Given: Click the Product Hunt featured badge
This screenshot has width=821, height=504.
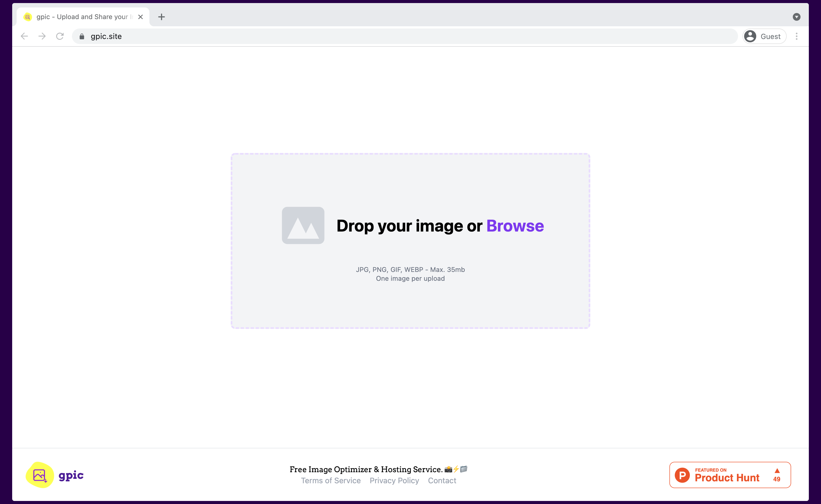Looking at the screenshot, I should coord(727,475).
